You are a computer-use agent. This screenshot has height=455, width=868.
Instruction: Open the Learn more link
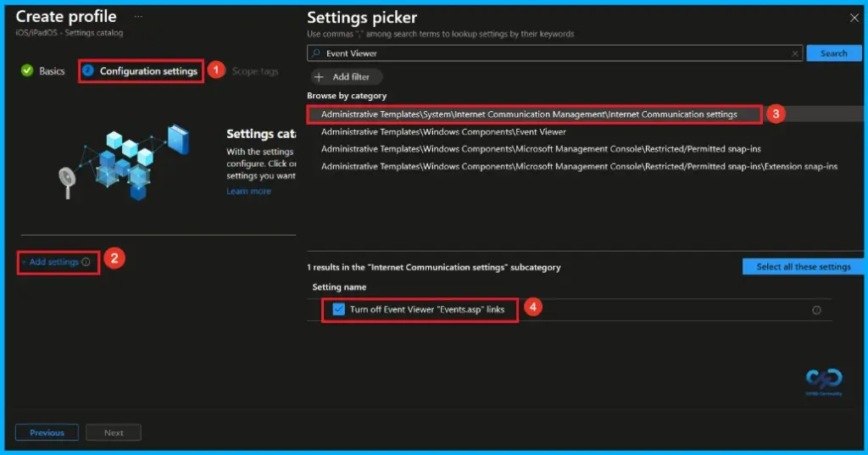pyautogui.click(x=248, y=191)
